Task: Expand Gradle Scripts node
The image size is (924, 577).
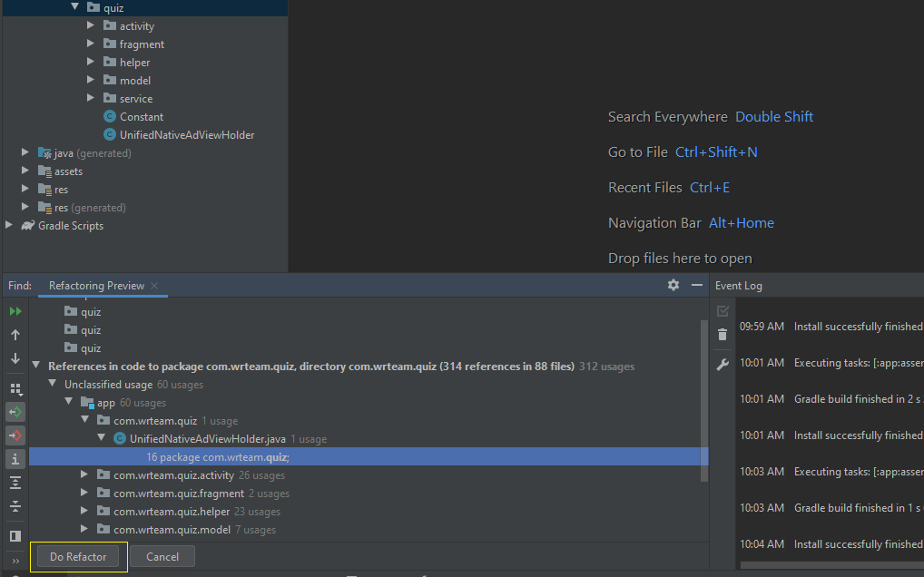Action: pyautogui.click(x=9, y=226)
